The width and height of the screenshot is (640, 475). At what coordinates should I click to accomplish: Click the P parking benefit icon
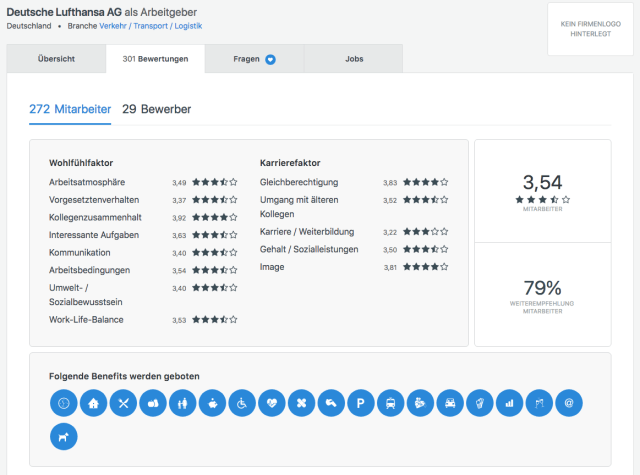tap(360, 402)
